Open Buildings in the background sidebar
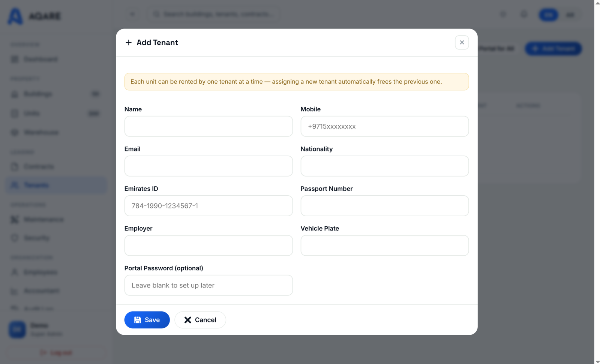This screenshot has height=364, width=600. (56, 94)
